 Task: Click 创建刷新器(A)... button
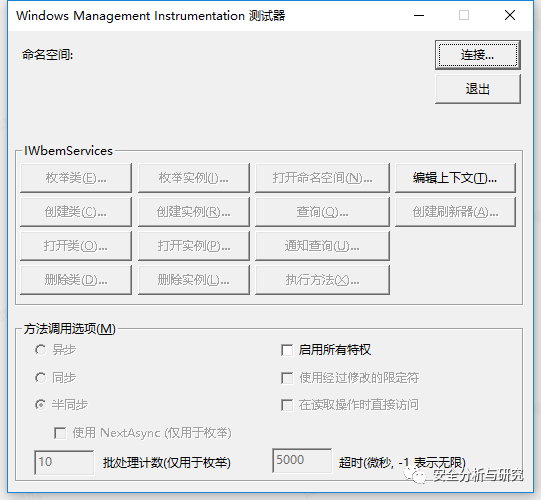[x=455, y=212]
